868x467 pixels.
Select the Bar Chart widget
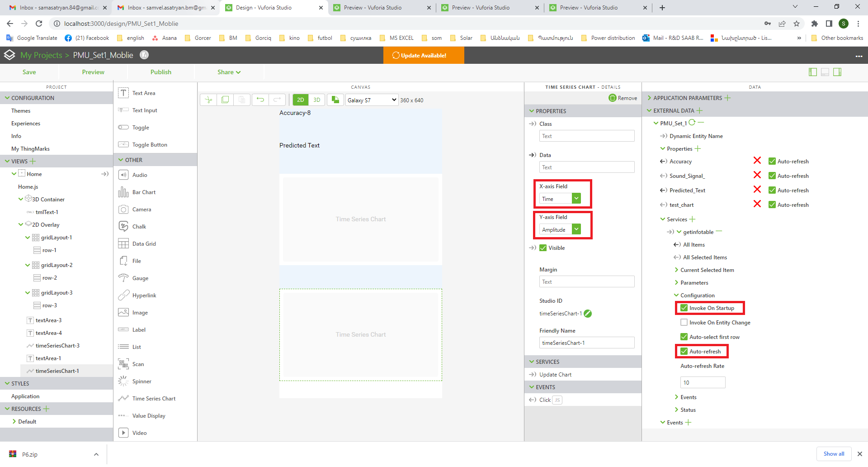pos(143,192)
